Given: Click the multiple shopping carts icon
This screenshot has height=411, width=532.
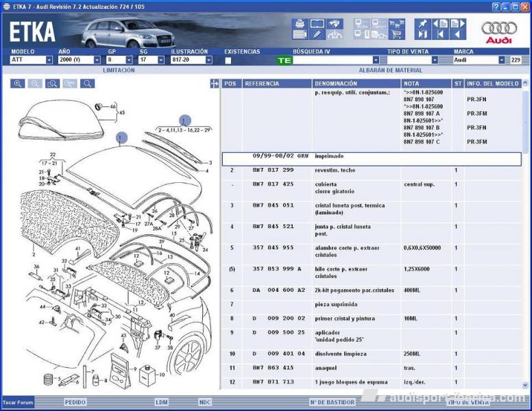Looking at the screenshot, I should click(x=397, y=24).
